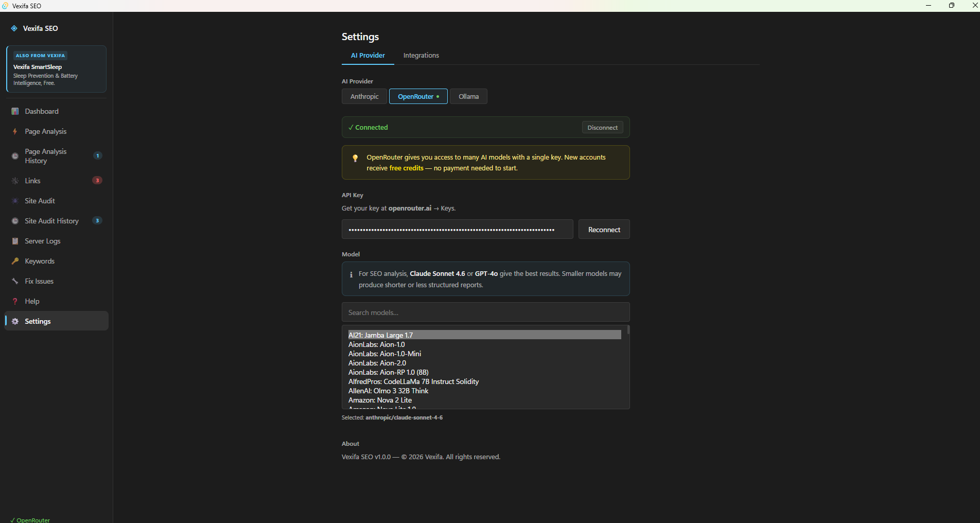Select Amazon: Nova 2 Lite model
Viewport: 980px width, 523px height.
click(484, 400)
